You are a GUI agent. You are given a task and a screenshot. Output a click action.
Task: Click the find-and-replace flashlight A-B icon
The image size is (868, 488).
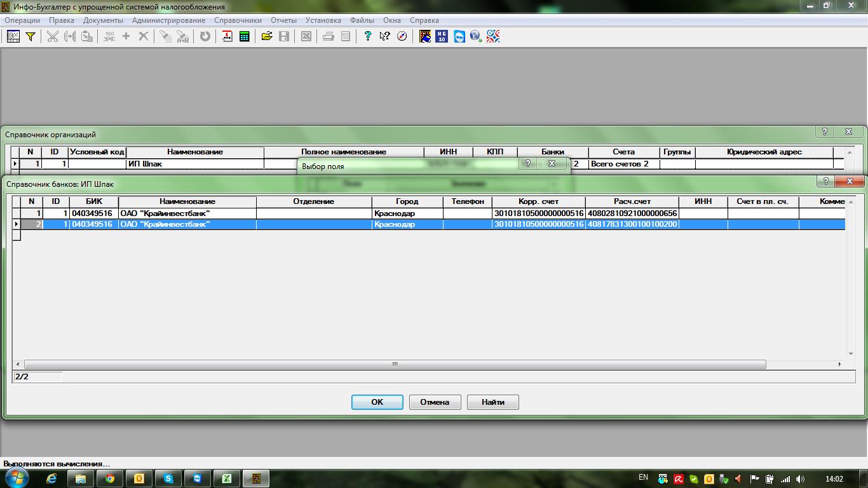point(182,36)
